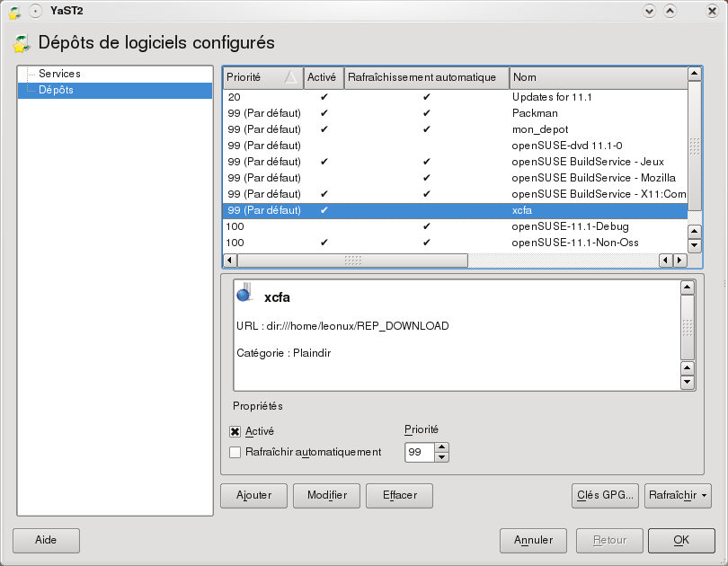Select the Packman repository row
Screen dimensions: 728x566
(x=455, y=113)
